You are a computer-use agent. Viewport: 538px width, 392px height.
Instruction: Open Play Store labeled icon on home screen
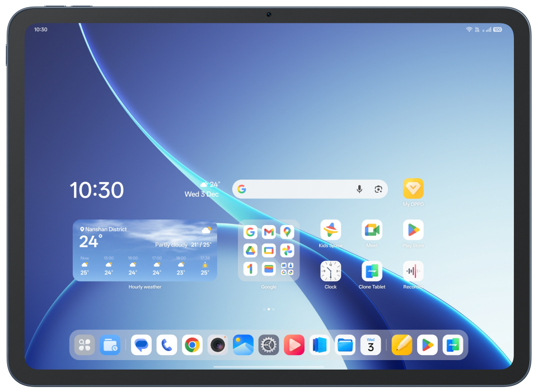pyautogui.click(x=413, y=230)
